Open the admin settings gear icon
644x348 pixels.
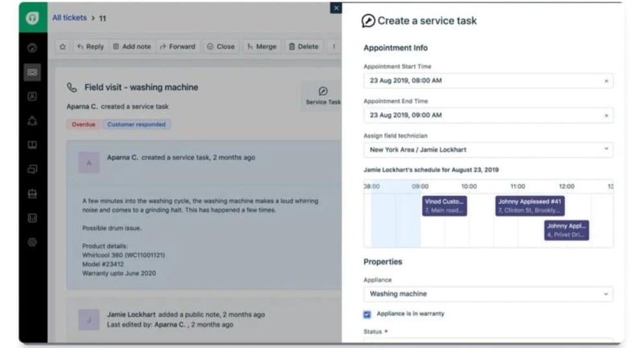[x=32, y=242]
